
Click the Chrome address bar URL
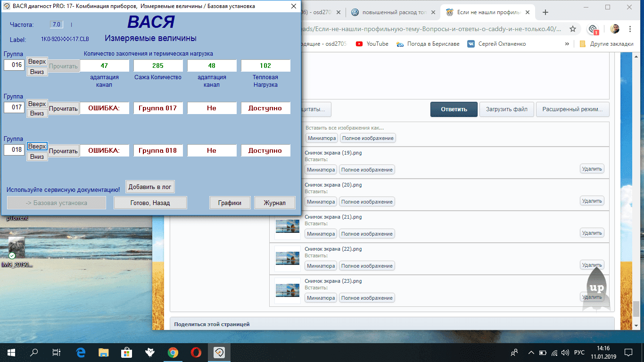(x=431, y=29)
